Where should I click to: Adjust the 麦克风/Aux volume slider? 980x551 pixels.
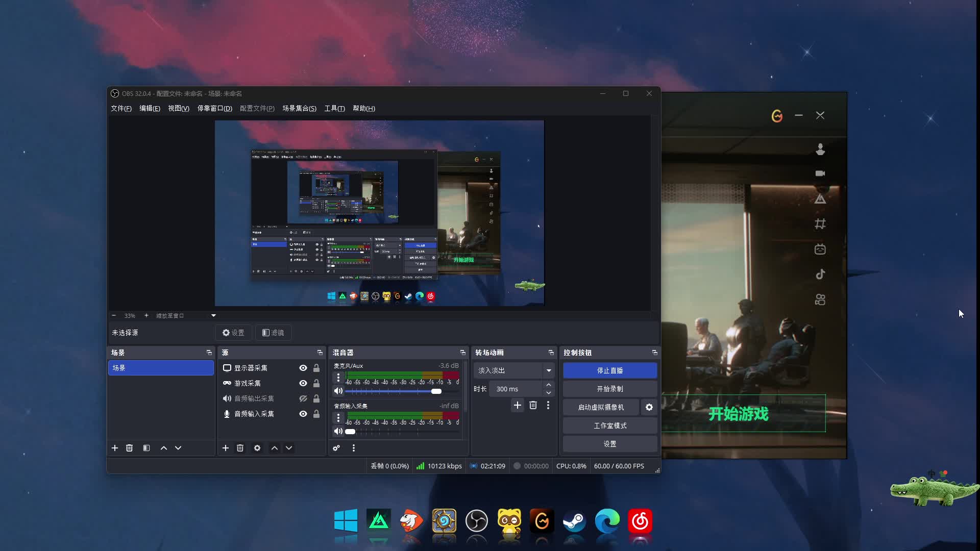(x=436, y=391)
